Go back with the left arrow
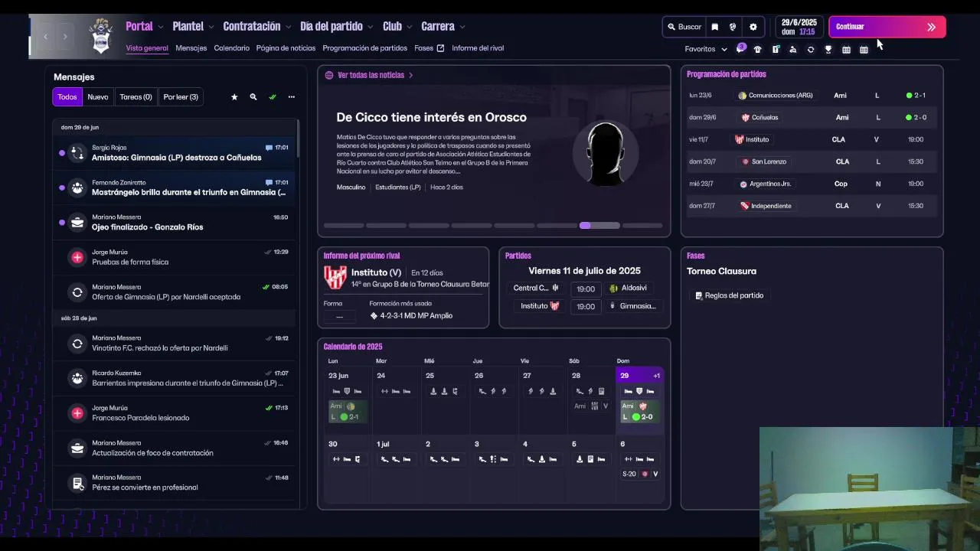Screen dimensions: 980x551 46,36
